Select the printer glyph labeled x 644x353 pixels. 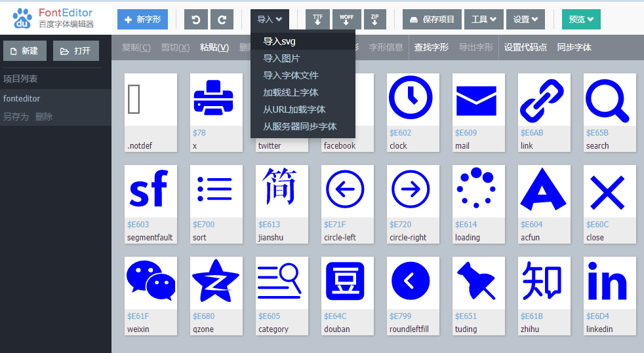coord(216,113)
